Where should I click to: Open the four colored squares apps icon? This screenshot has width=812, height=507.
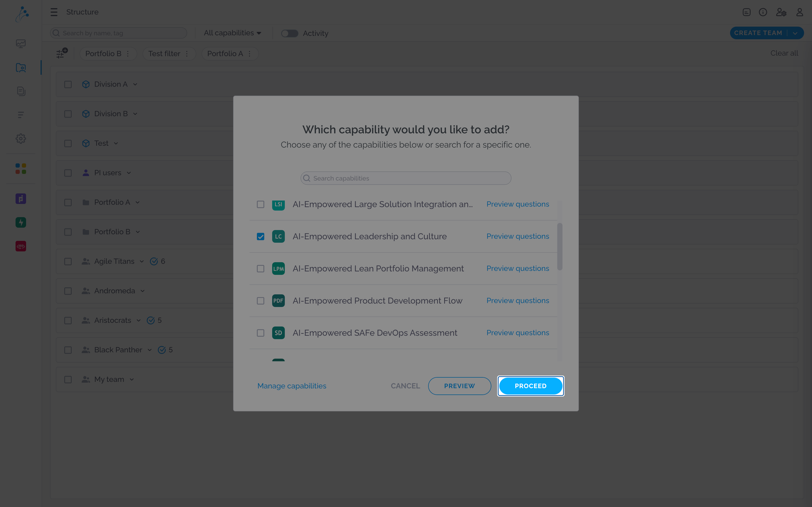21,169
